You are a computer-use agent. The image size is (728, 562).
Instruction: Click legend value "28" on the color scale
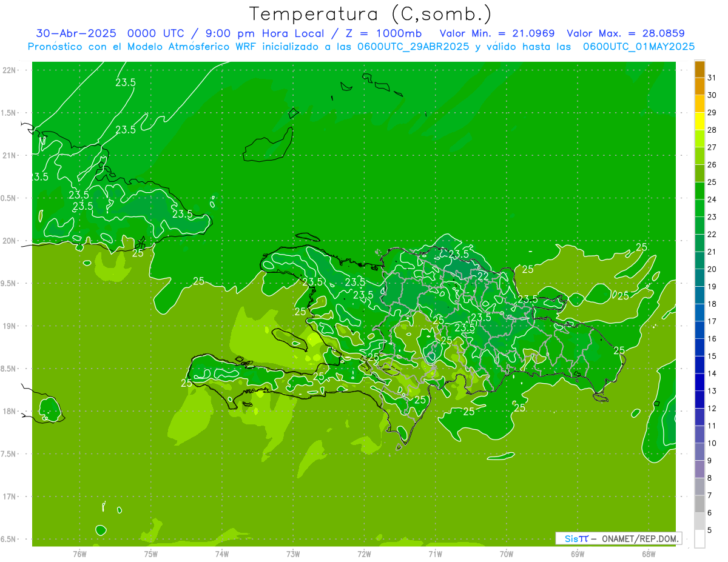point(712,130)
